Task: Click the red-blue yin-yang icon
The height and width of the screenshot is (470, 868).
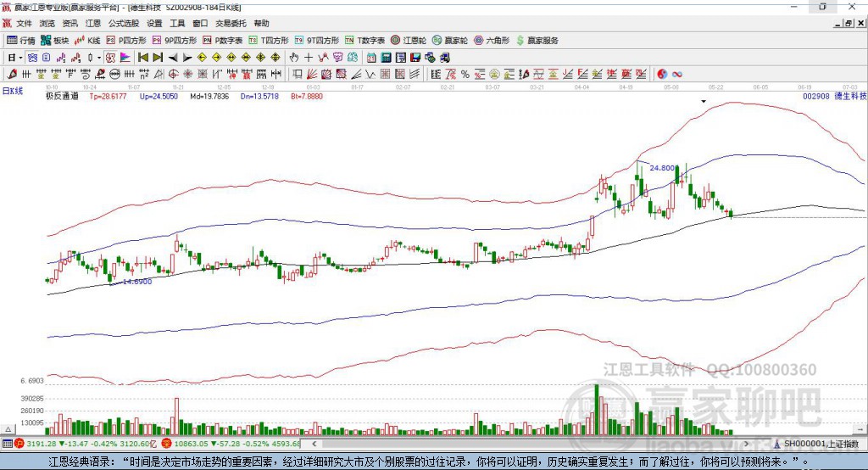Action: coord(662,74)
